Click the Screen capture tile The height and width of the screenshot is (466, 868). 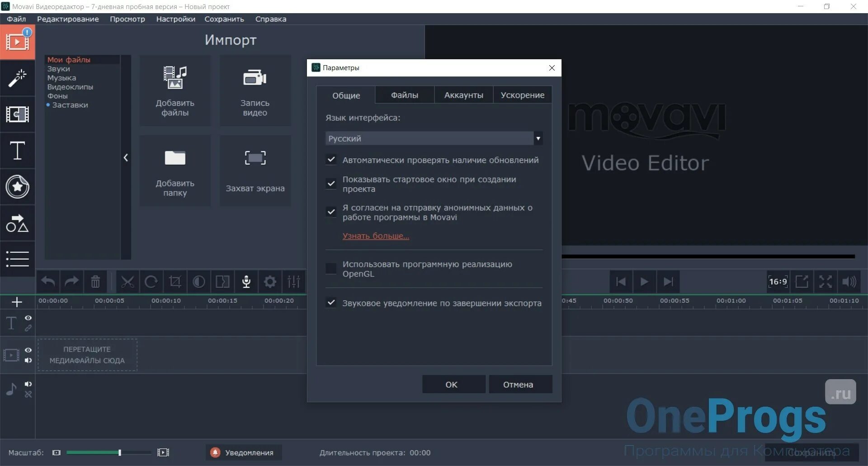tap(255, 171)
